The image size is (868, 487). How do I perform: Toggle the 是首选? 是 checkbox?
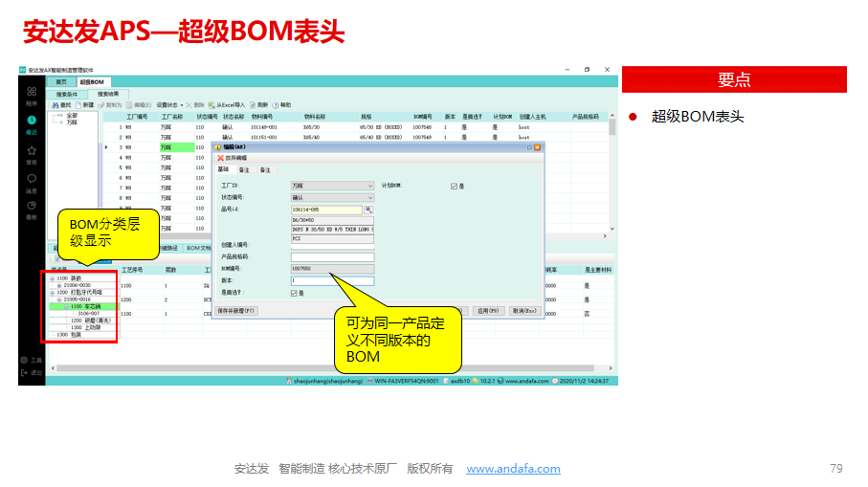pos(294,294)
